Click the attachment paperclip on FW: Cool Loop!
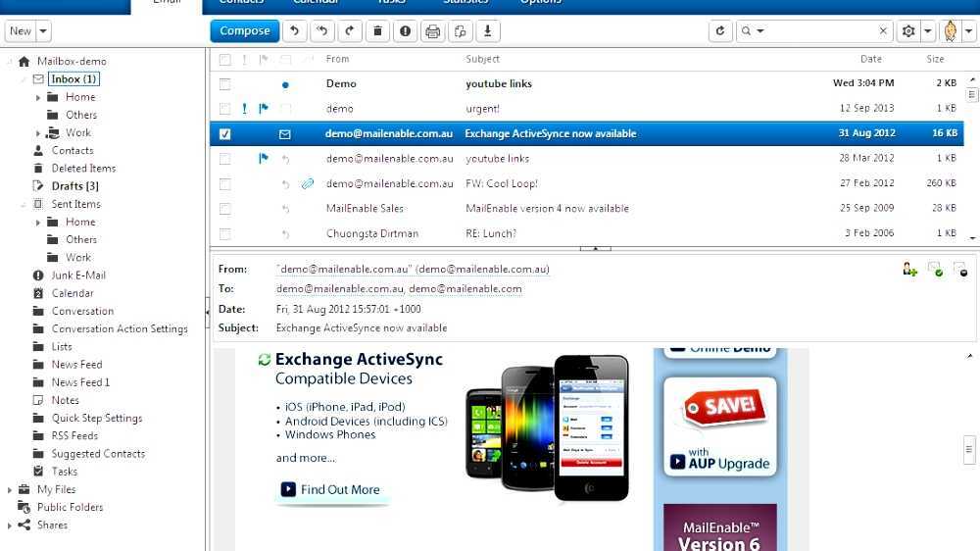Image resolution: width=980 pixels, height=551 pixels. (x=308, y=183)
